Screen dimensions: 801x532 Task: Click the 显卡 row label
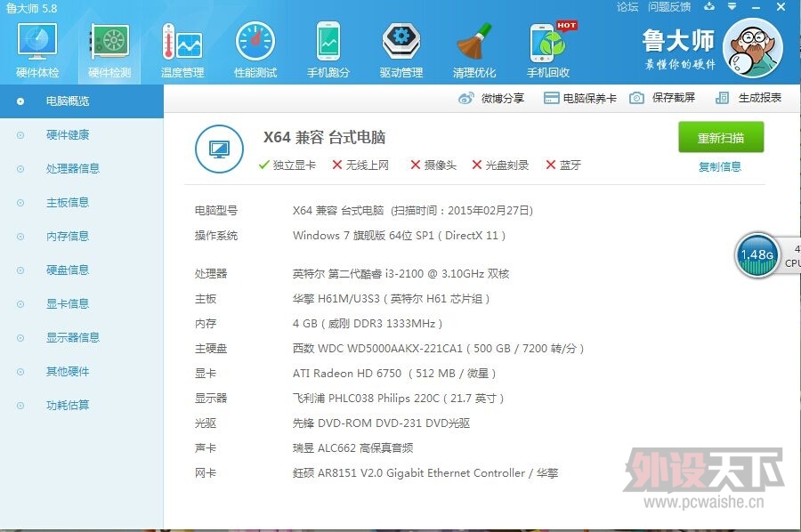[206, 374]
